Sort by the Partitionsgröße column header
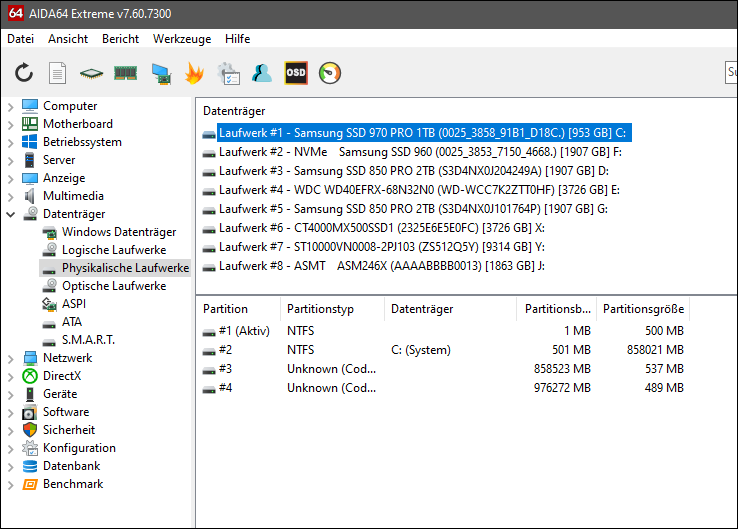738x529 pixels. (643, 309)
